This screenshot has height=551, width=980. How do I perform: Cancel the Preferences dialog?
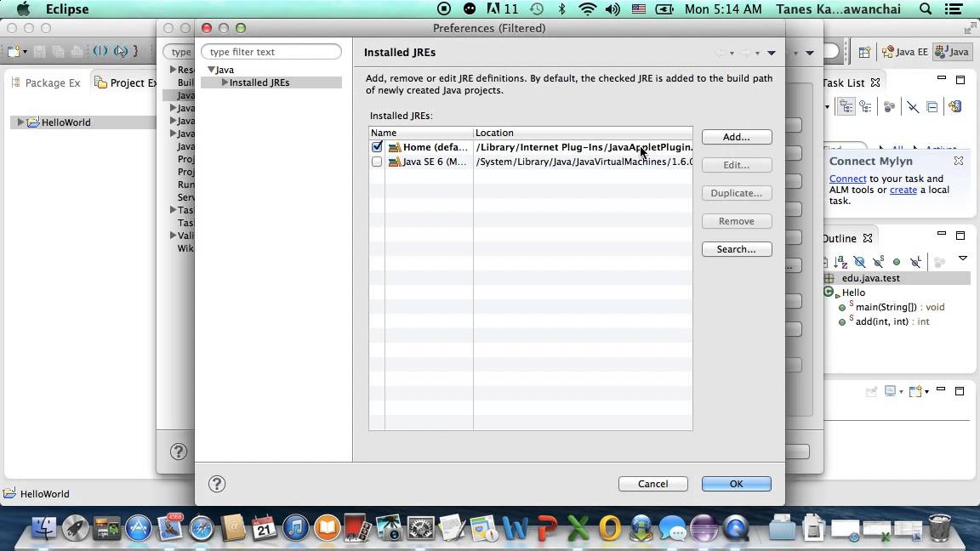[653, 484]
